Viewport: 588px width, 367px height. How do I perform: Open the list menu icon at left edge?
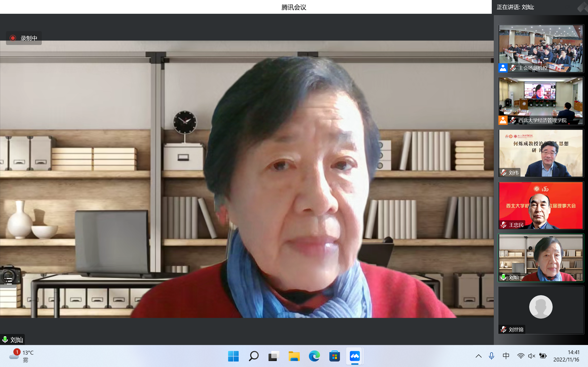(8, 281)
